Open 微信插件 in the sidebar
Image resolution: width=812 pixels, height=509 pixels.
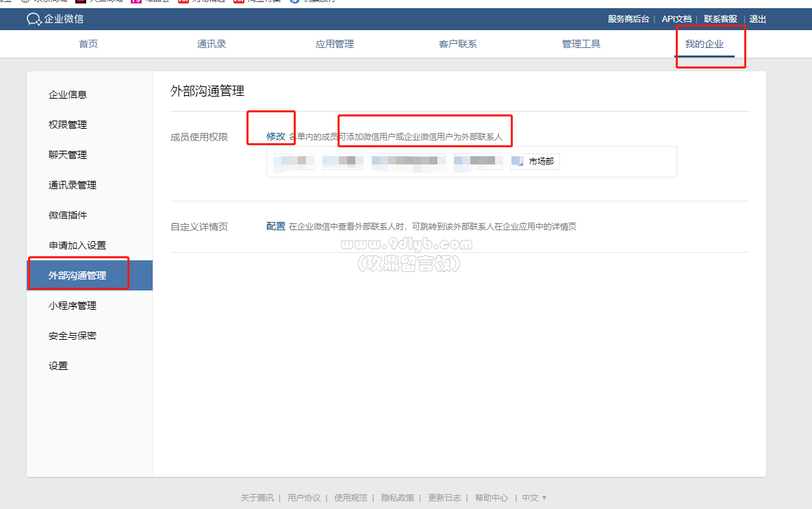(x=68, y=215)
